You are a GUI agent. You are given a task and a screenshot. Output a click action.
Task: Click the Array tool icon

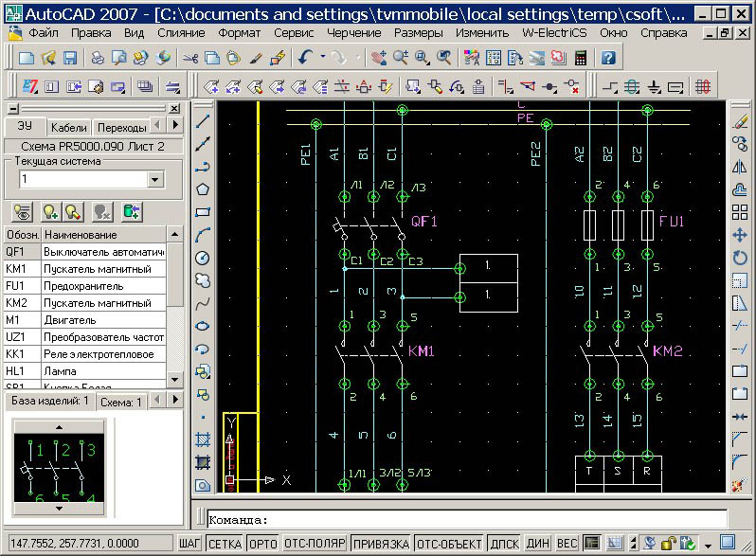point(740,212)
